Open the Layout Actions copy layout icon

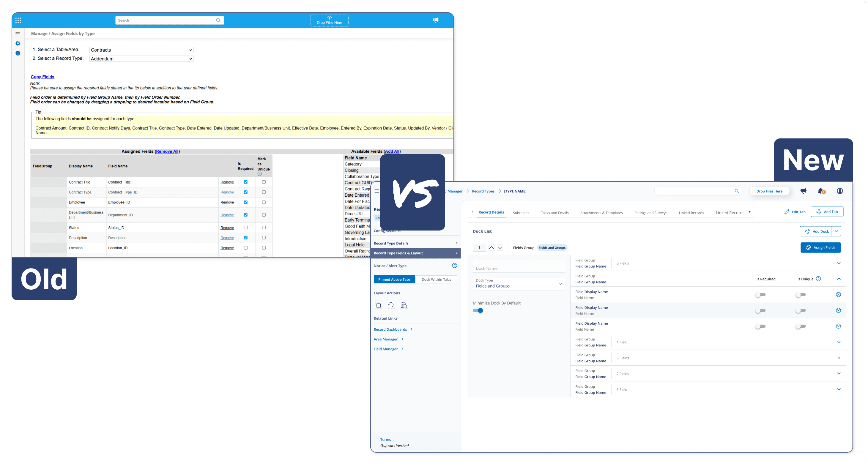(x=378, y=304)
